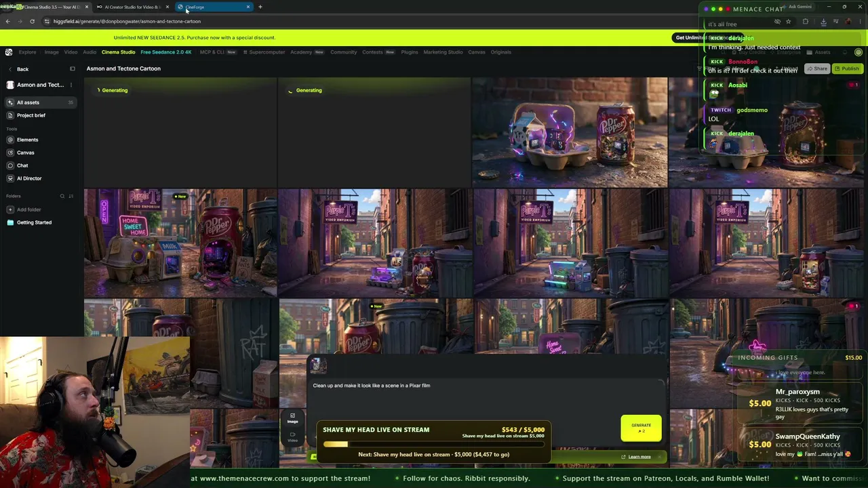Click the Publish button

pyautogui.click(x=847, y=68)
